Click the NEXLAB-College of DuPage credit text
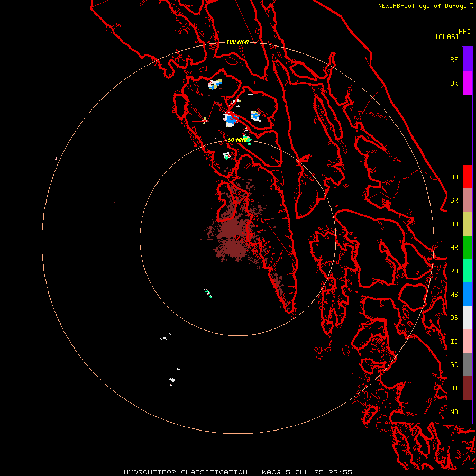 coord(423,6)
